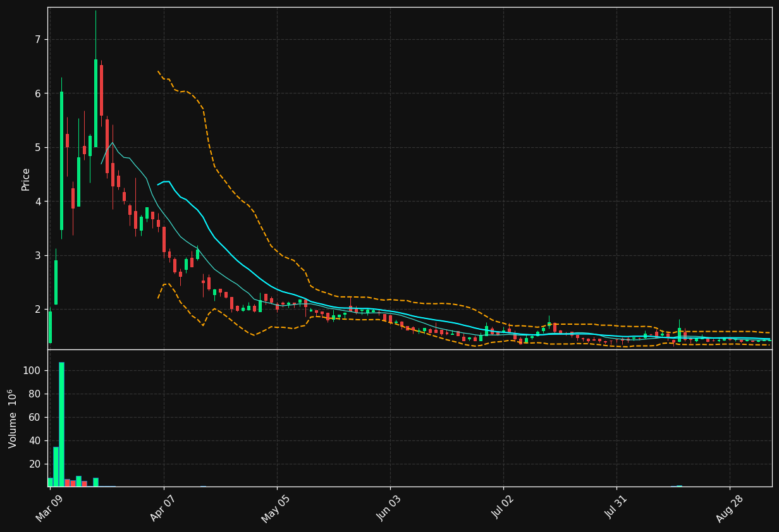This screenshot has height=532, width=779.
Task: Click the volume axis value 40
Action: click(35, 441)
